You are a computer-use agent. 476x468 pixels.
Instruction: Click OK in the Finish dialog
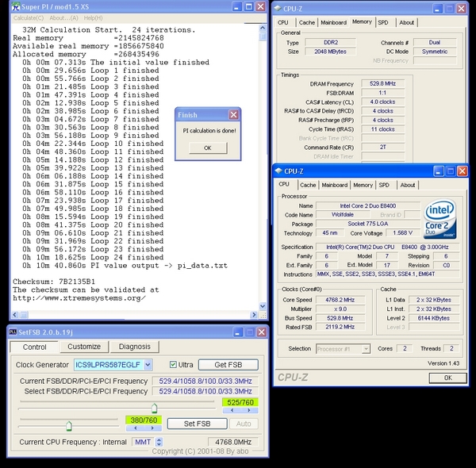coord(208,148)
